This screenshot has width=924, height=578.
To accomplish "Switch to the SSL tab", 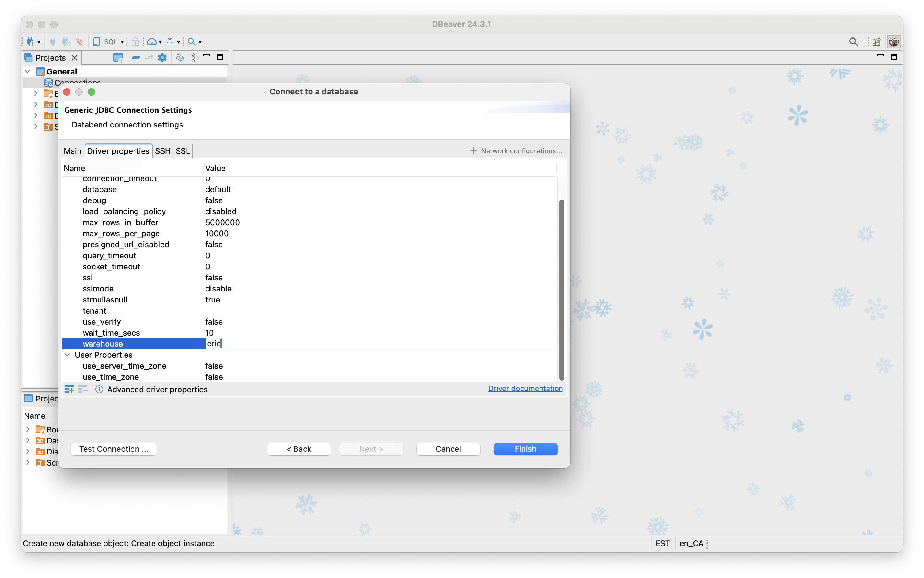I will [x=183, y=151].
